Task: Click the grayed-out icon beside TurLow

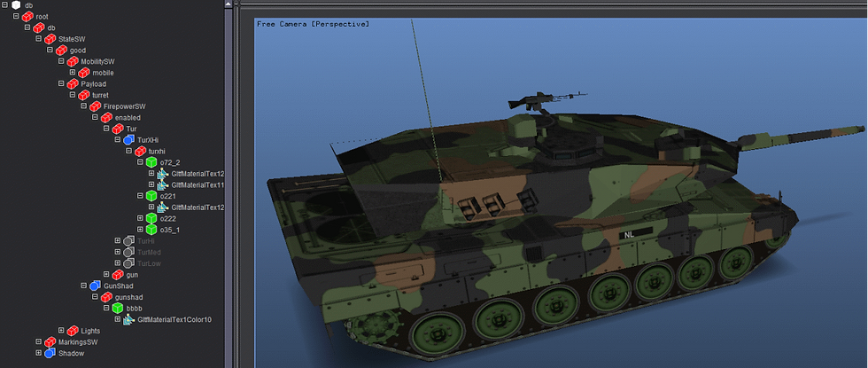Action: 128,263
